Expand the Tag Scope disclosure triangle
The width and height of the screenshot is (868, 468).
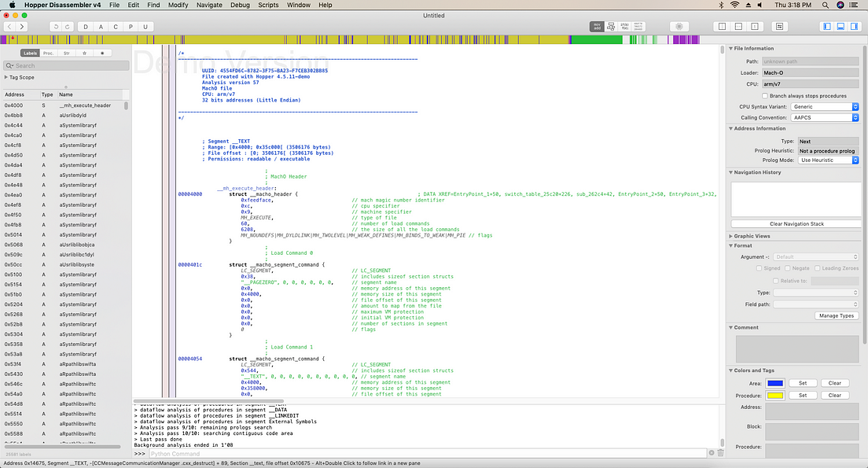(6, 78)
